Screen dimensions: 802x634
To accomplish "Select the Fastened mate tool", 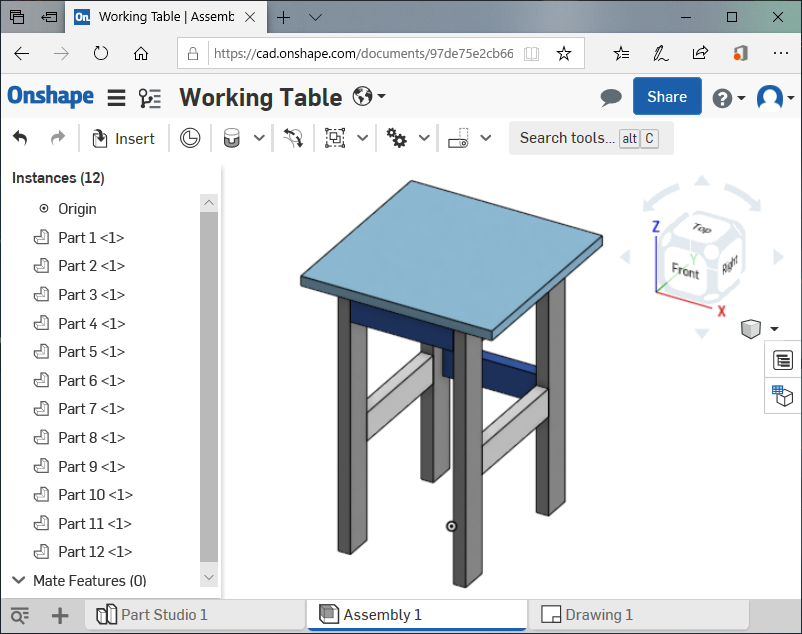I will pos(232,138).
